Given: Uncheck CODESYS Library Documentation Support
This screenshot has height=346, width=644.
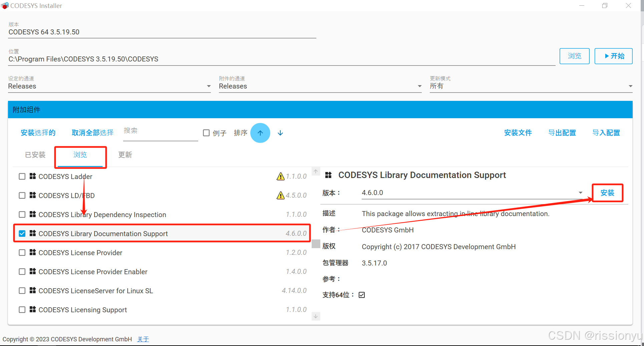Looking at the screenshot, I should point(22,233).
